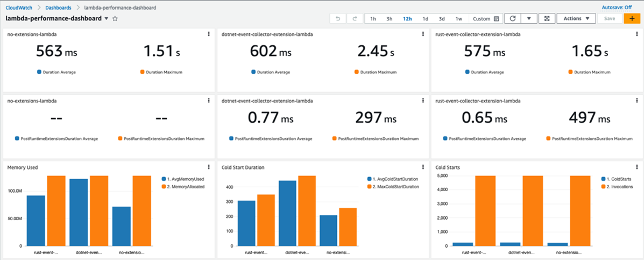The width and height of the screenshot is (644, 260).
Task: Add a widget with the orange plus button
Action: point(631,19)
